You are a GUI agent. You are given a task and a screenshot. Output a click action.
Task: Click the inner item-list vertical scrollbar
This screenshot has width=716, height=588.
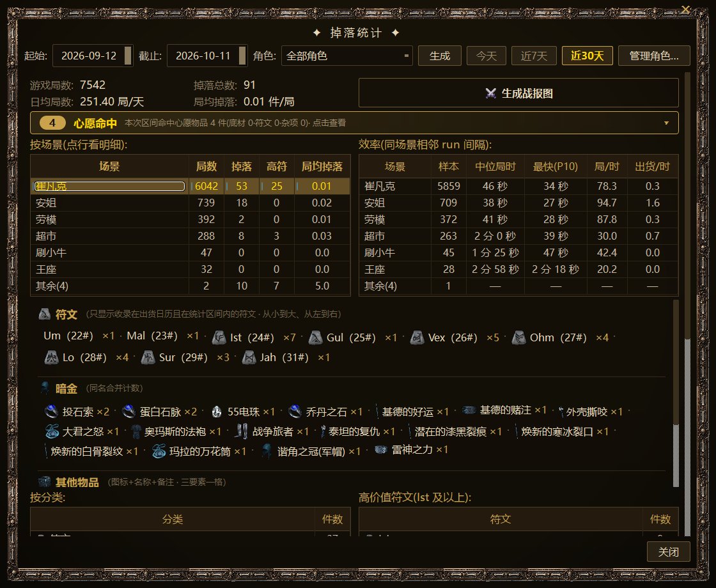click(676, 394)
